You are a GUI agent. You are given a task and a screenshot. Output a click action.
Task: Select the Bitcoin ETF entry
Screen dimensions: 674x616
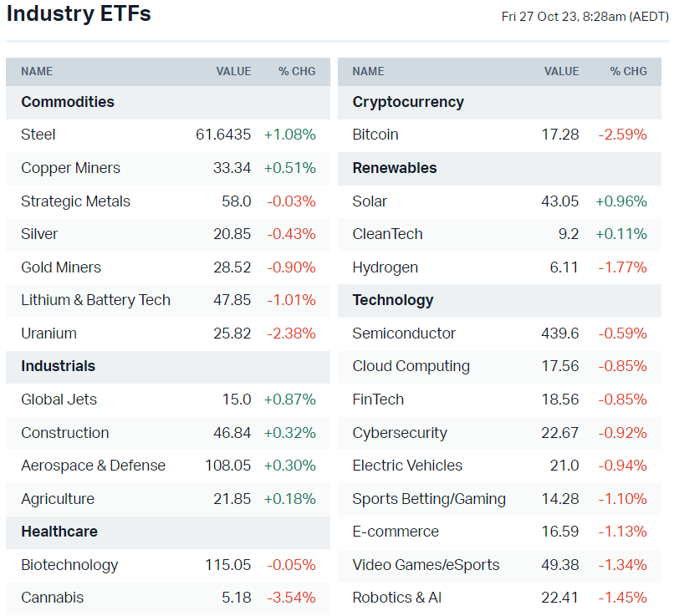tap(375, 135)
